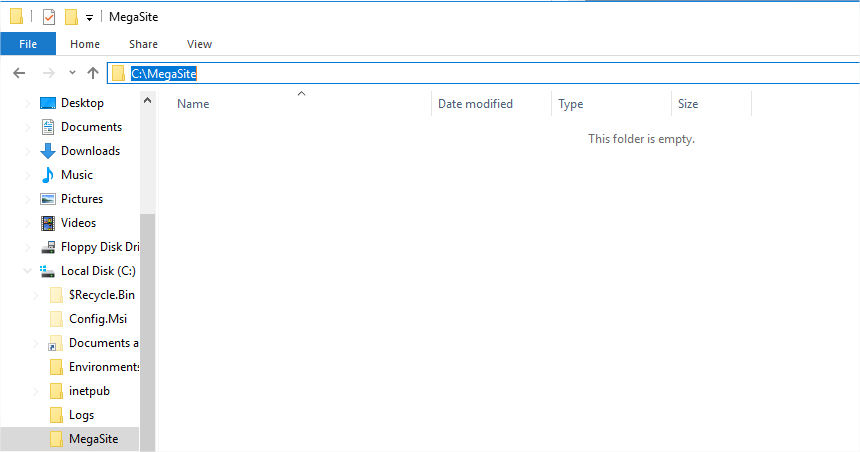Open the Recent locations dropdown arrow

[x=72, y=73]
